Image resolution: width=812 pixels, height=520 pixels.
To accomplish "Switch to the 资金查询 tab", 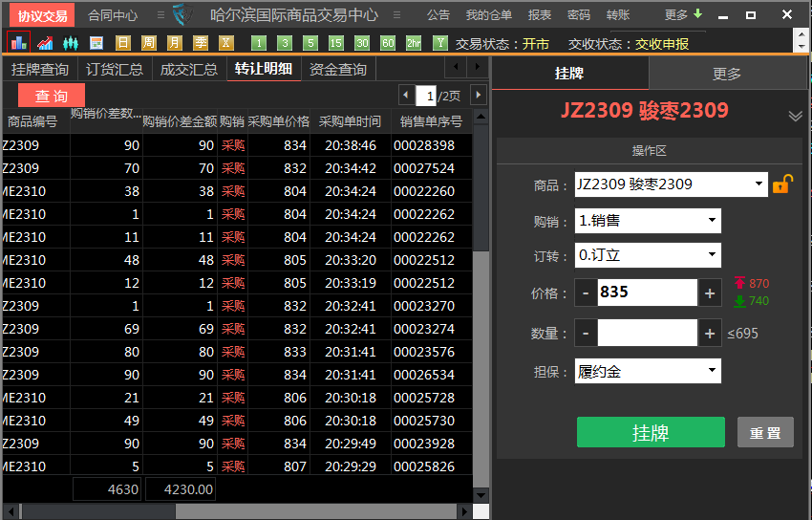I will pos(337,69).
